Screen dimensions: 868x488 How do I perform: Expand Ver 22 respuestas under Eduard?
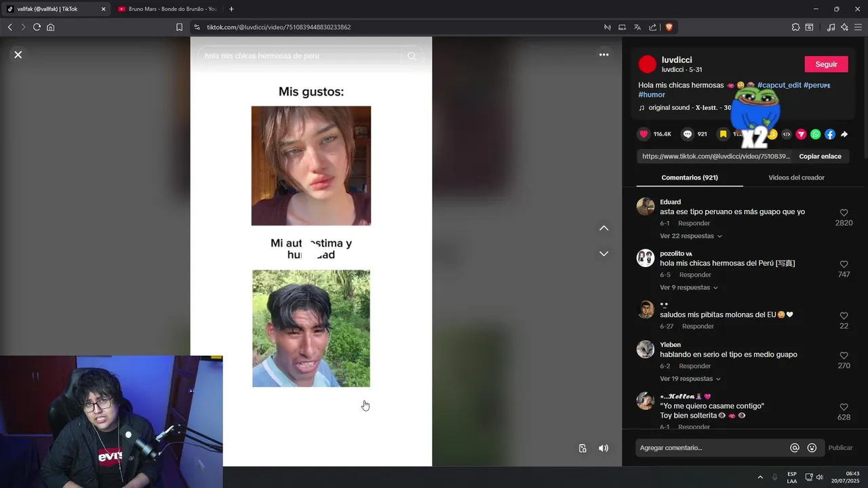point(690,236)
